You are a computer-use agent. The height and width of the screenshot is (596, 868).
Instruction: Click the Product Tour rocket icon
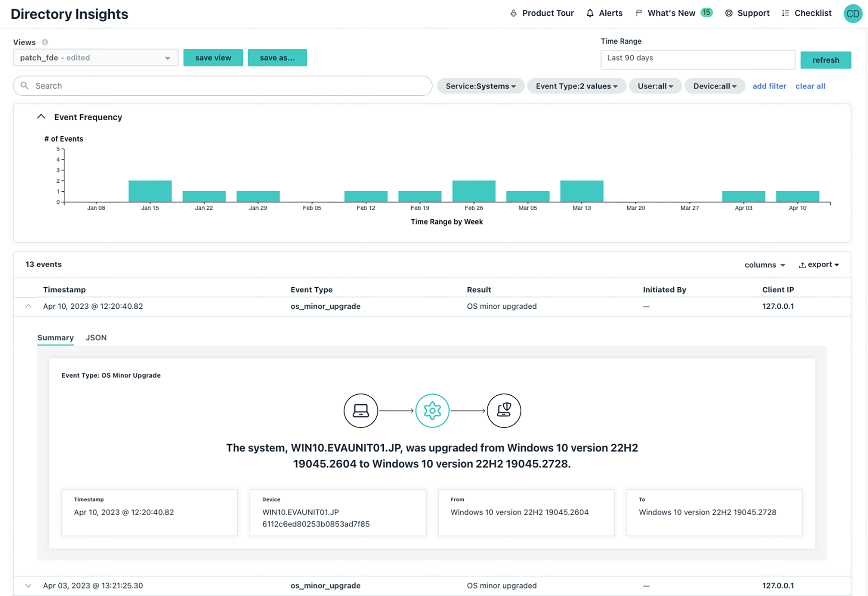coord(513,14)
